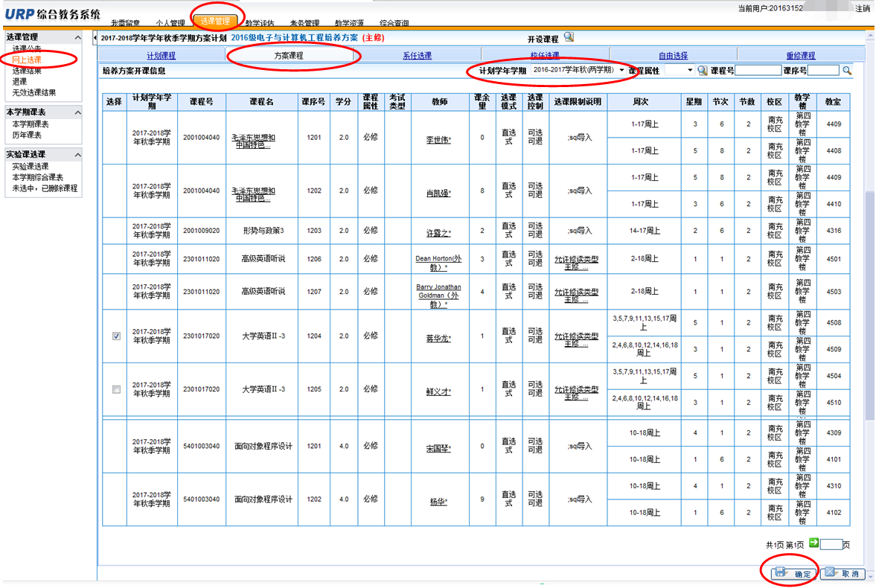Open the 课程属性 dropdown
The height and width of the screenshot is (588, 876).
point(679,71)
